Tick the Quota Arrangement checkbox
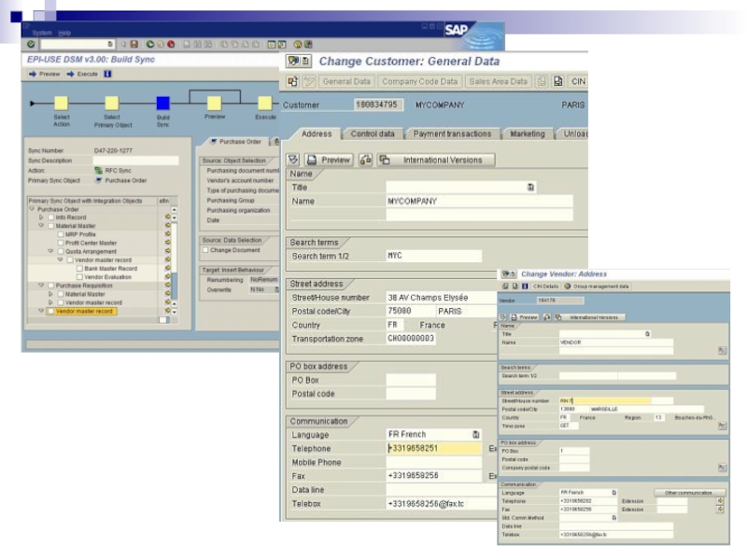The width and height of the screenshot is (747, 560). tap(61, 251)
